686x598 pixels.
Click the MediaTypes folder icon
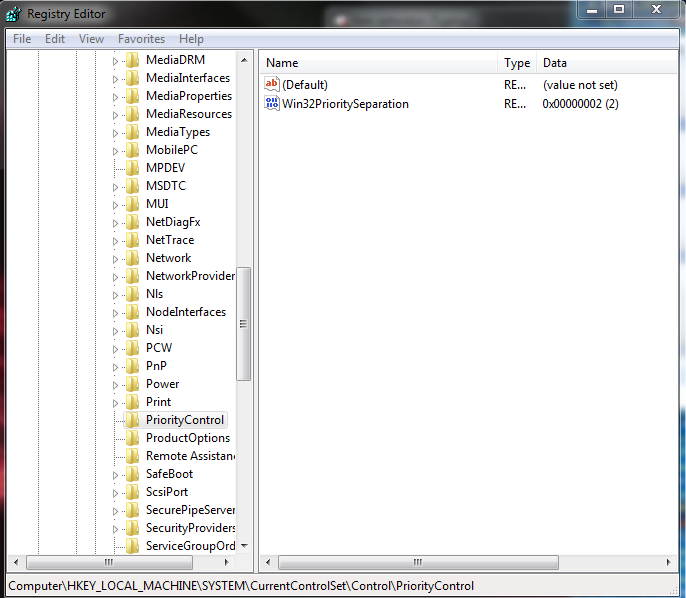click(132, 132)
